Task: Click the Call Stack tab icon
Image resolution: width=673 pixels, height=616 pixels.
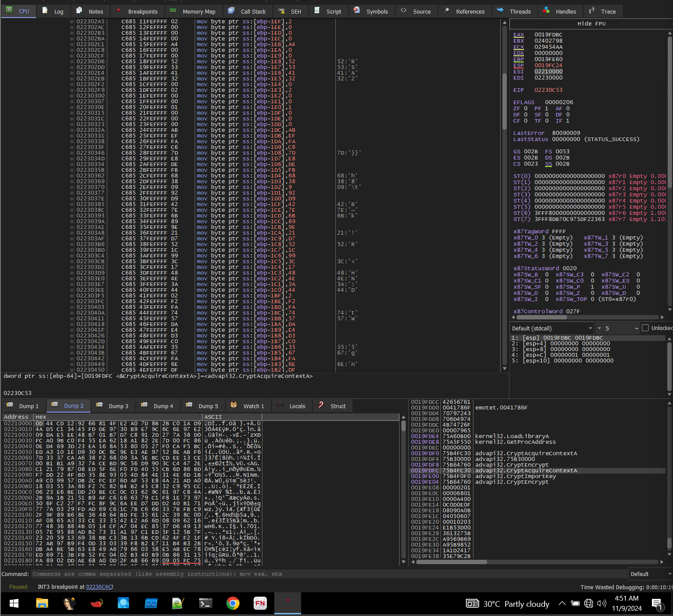Action: coord(231,11)
